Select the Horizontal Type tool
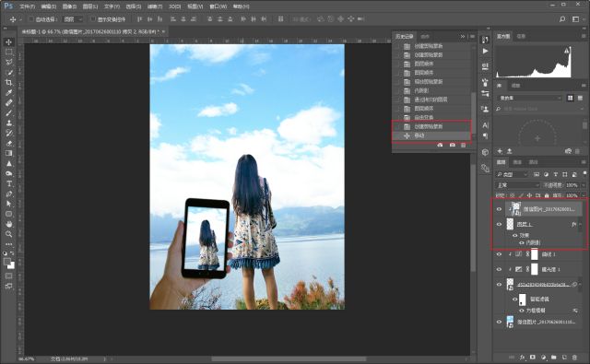Viewport: 590px width, 364px height. (x=8, y=184)
